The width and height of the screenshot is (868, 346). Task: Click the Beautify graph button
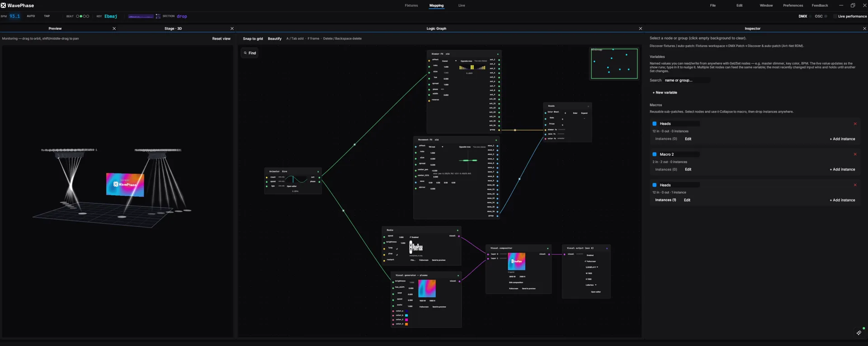(x=274, y=39)
